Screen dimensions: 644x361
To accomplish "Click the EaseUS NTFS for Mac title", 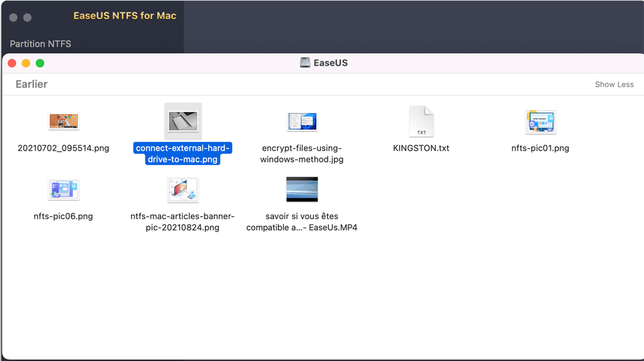I will [125, 15].
